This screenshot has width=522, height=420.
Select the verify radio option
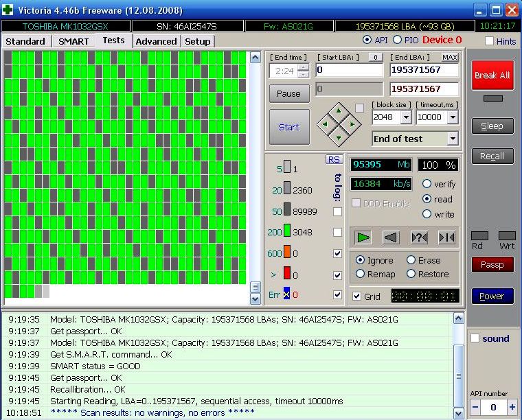(427, 184)
